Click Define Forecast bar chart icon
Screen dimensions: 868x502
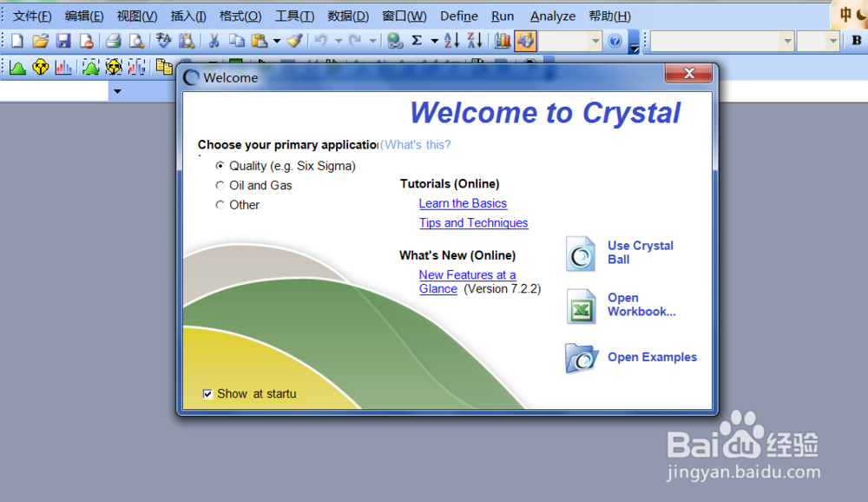coord(63,68)
